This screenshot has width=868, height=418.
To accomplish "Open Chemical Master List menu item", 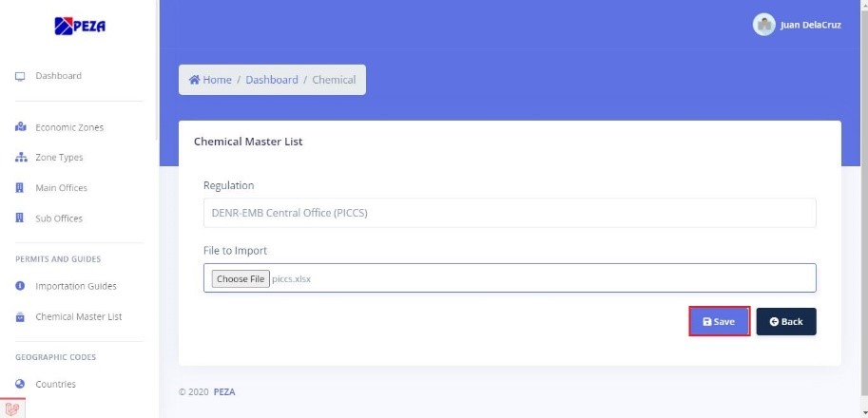I will [78, 316].
